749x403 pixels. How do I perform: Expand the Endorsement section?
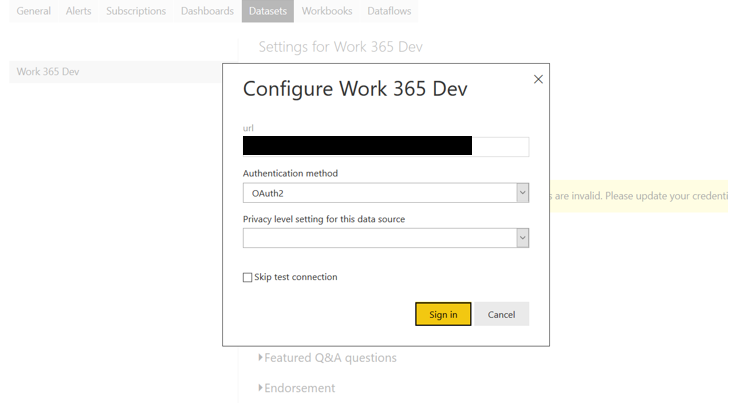[297, 388]
